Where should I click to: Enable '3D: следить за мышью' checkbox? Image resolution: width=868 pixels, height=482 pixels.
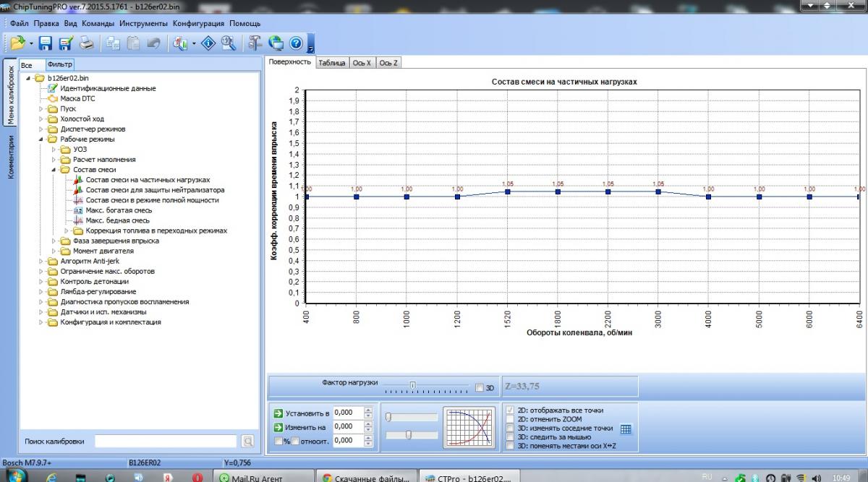tap(511, 437)
